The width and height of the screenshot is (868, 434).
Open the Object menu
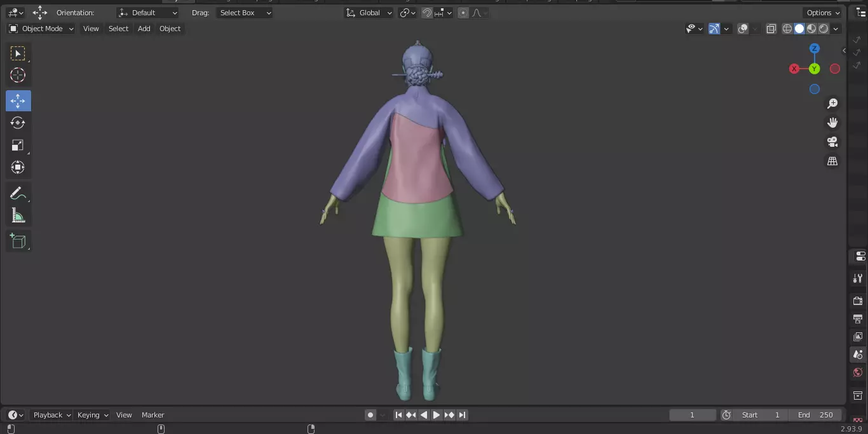[x=170, y=29]
